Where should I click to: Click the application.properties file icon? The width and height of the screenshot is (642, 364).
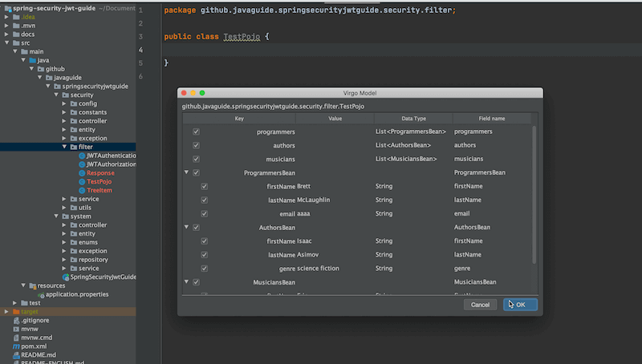tap(40, 294)
